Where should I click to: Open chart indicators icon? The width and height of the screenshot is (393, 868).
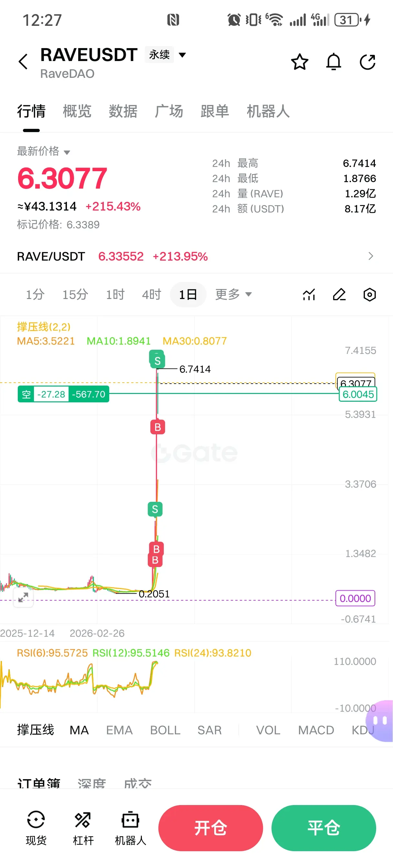pos(309,294)
